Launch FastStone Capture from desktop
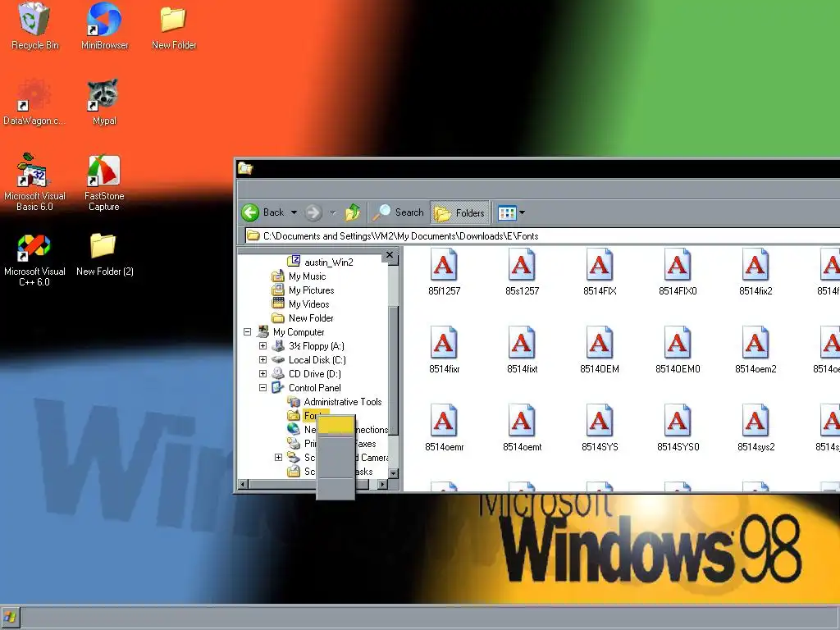 tap(104, 182)
